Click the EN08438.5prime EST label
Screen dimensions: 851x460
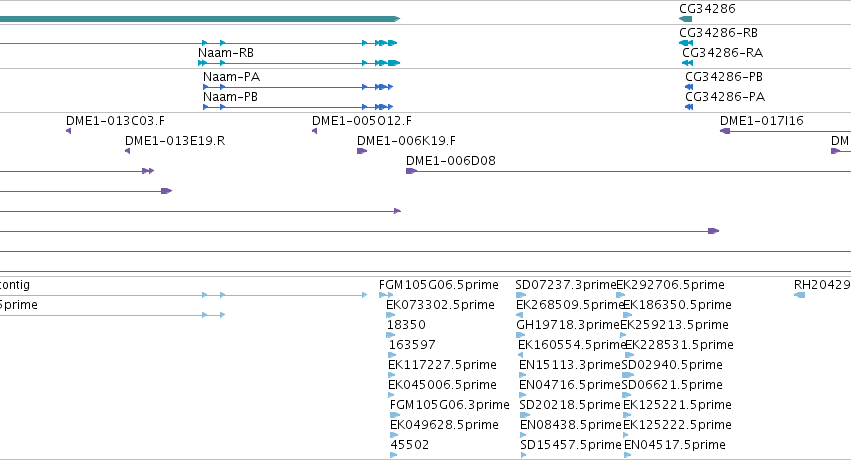pyautogui.click(x=570, y=425)
